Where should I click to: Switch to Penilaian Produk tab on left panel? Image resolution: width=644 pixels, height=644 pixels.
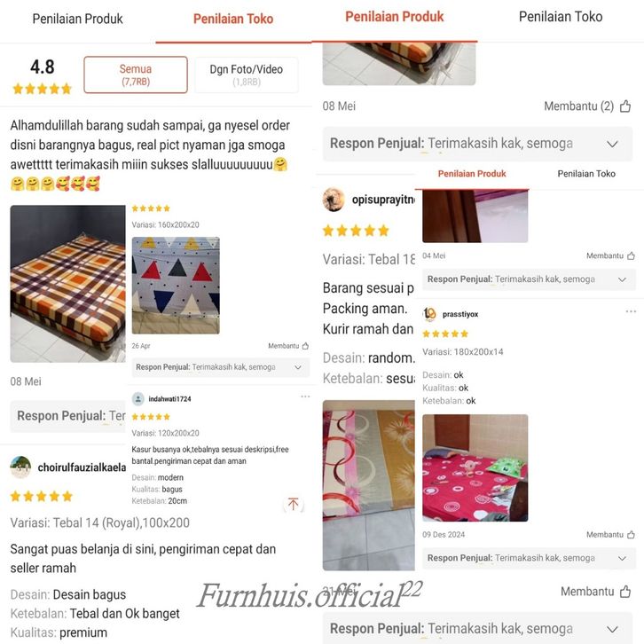click(x=78, y=19)
